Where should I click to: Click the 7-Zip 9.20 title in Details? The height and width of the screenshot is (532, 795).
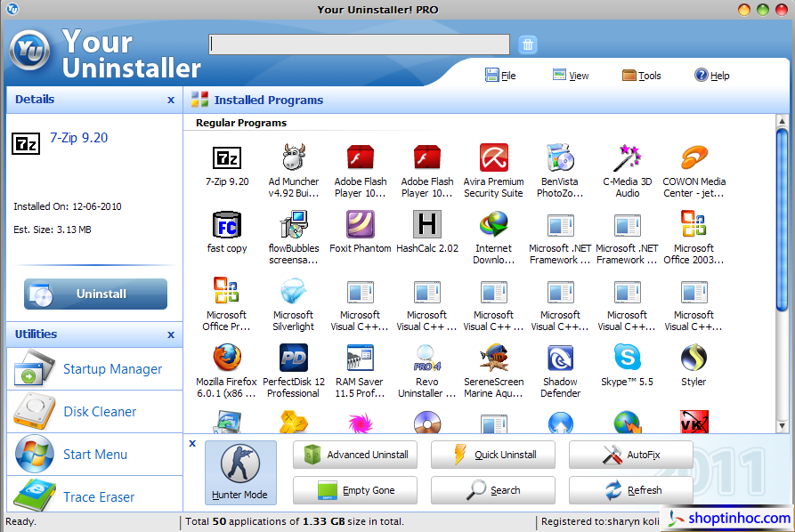(x=78, y=138)
